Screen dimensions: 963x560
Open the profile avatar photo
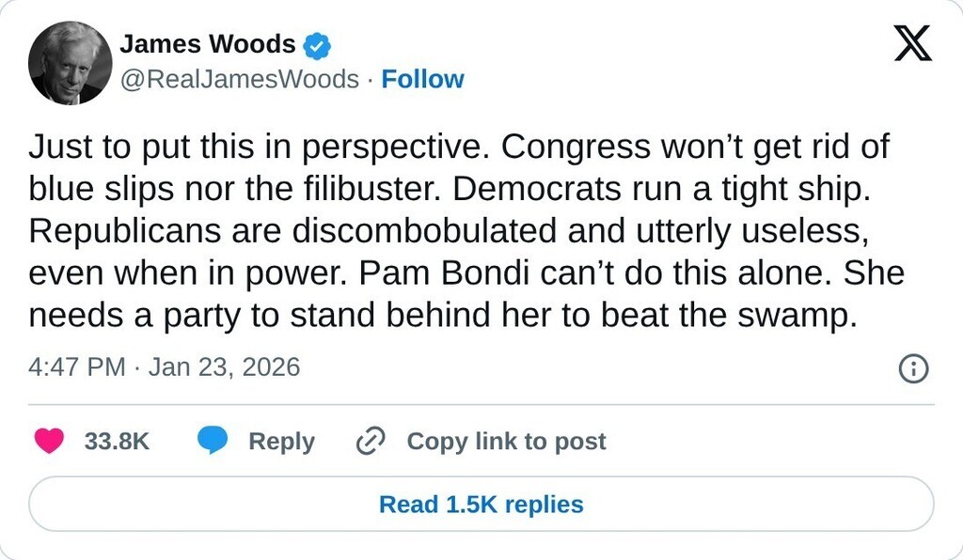point(71,63)
